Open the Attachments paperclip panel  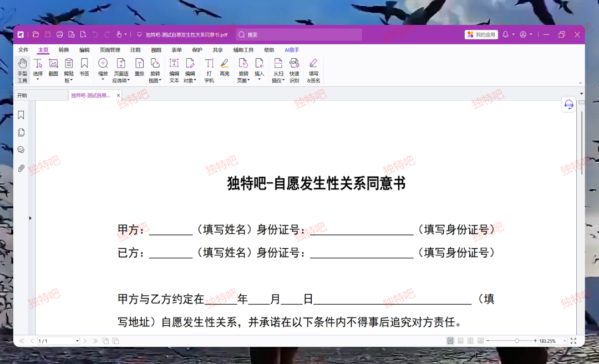pos(21,168)
